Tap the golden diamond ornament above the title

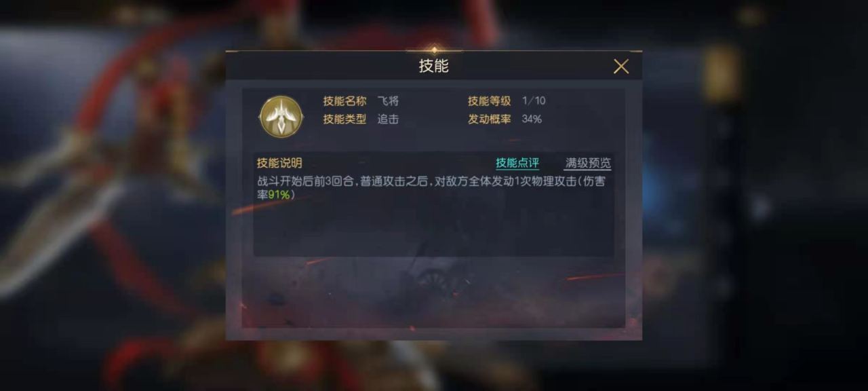coord(434,50)
